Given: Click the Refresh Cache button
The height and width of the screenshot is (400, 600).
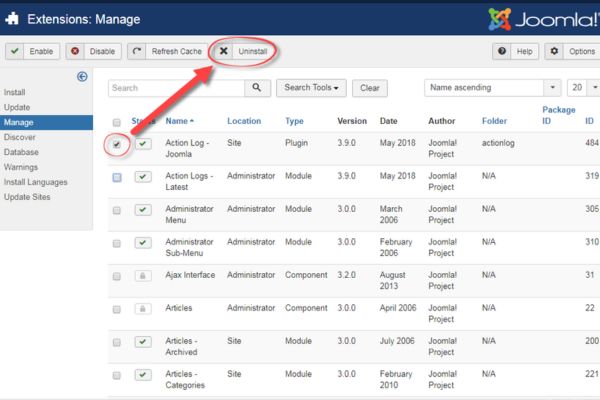Looking at the screenshot, I should pos(167,51).
